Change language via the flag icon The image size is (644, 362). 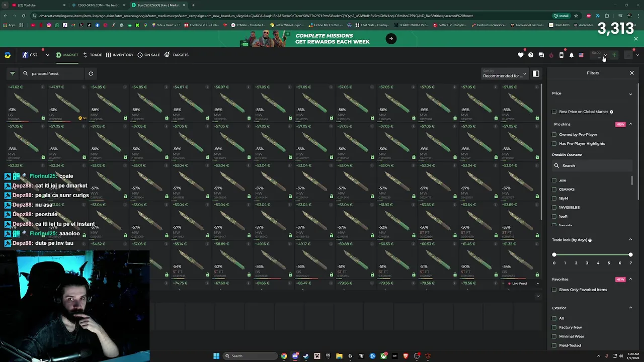tap(581, 55)
